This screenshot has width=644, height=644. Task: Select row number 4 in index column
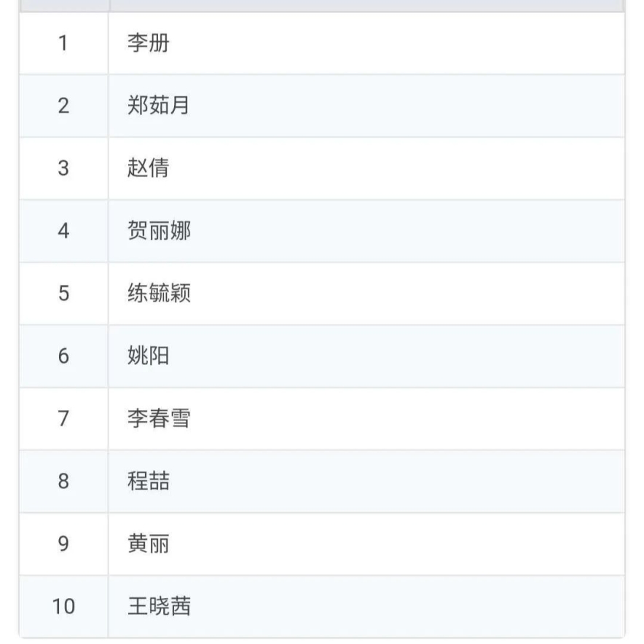click(x=63, y=231)
